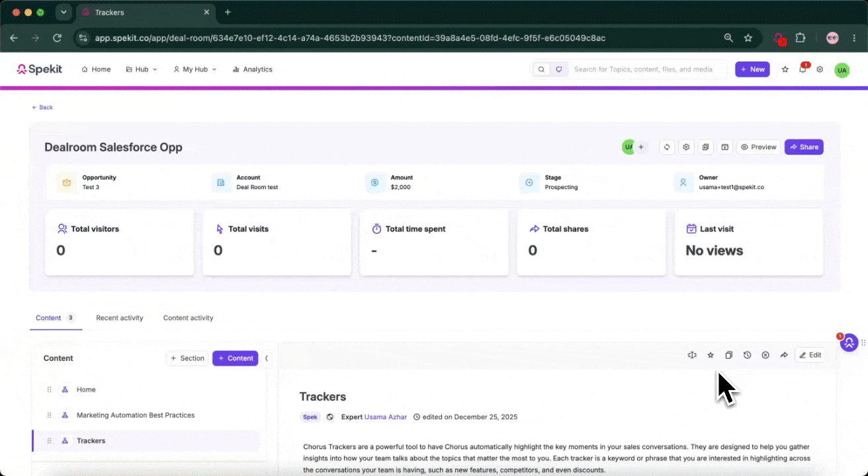
Task: Select the Trackers content item
Action: click(146, 441)
